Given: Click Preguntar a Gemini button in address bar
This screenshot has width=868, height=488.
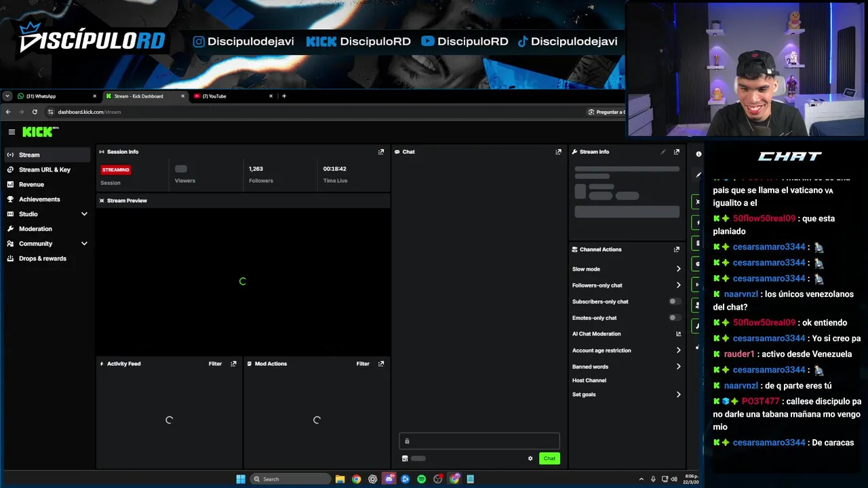Looking at the screenshot, I should tap(606, 112).
